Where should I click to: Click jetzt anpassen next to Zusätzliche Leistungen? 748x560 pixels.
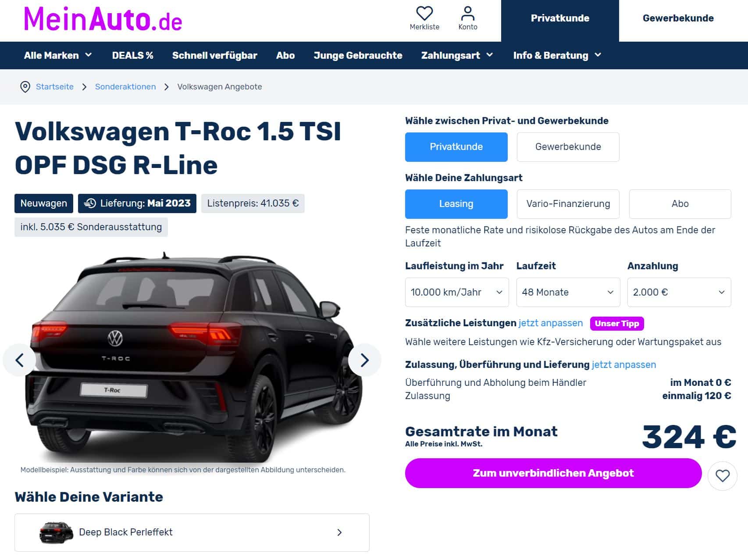[x=551, y=323]
